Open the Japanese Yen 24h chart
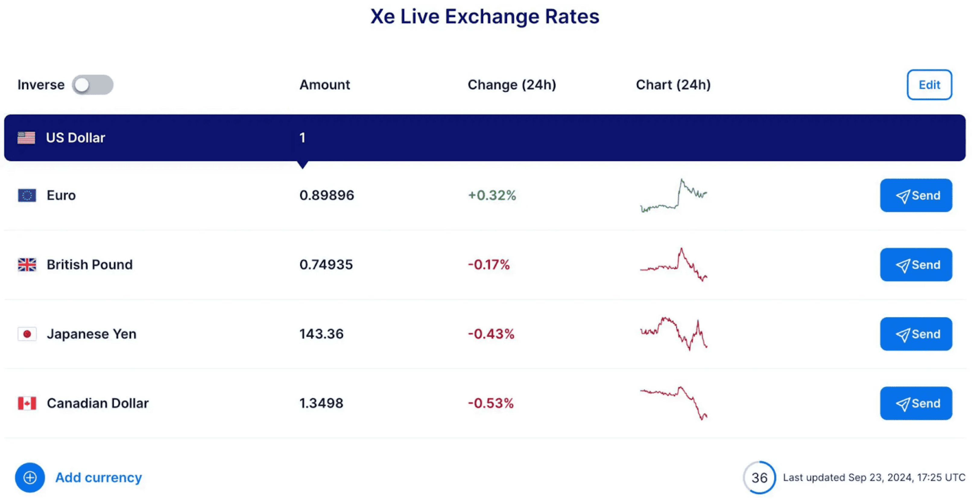This screenshot has height=501, width=980. [x=673, y=334]
